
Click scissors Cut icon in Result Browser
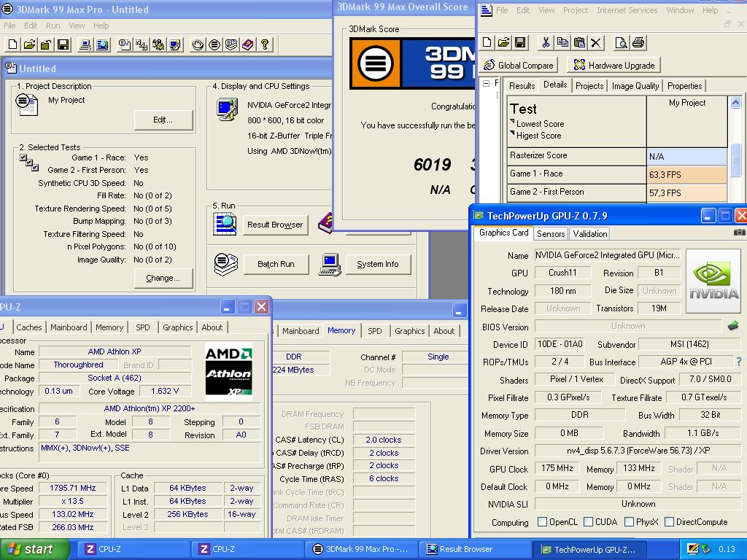click(546, 43)
